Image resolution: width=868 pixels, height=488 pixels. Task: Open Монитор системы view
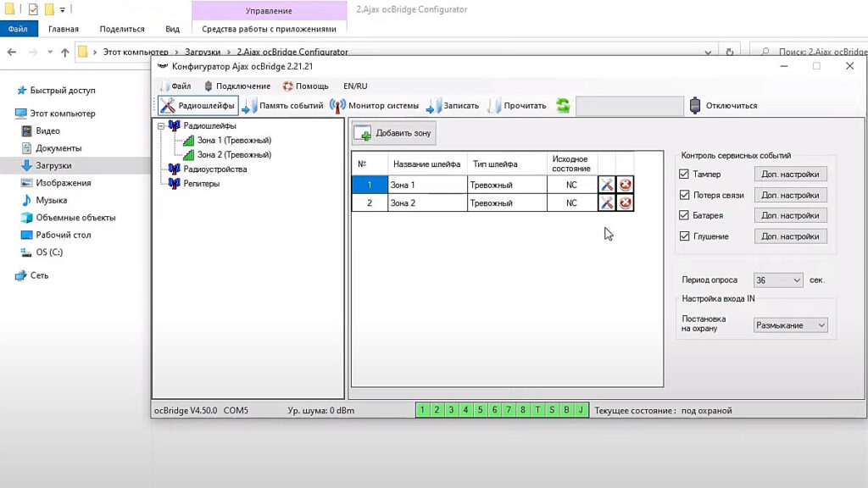[x=375, y=105]
